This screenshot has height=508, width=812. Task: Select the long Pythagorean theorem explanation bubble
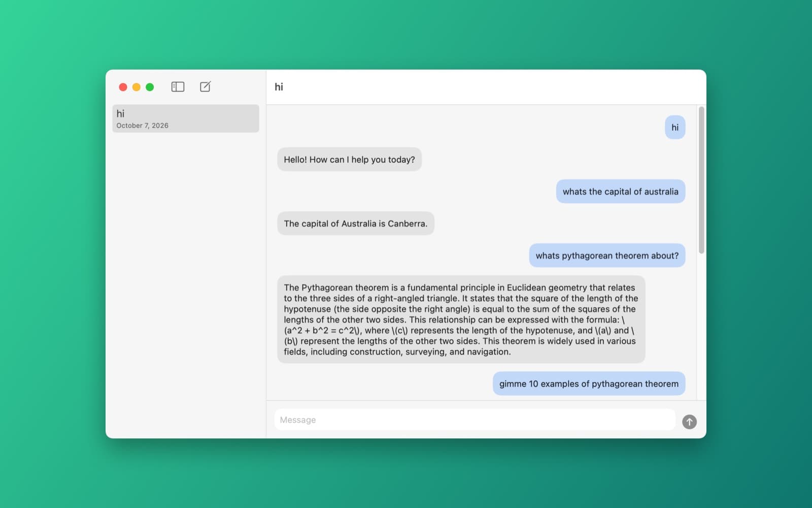tap(461, 320)
